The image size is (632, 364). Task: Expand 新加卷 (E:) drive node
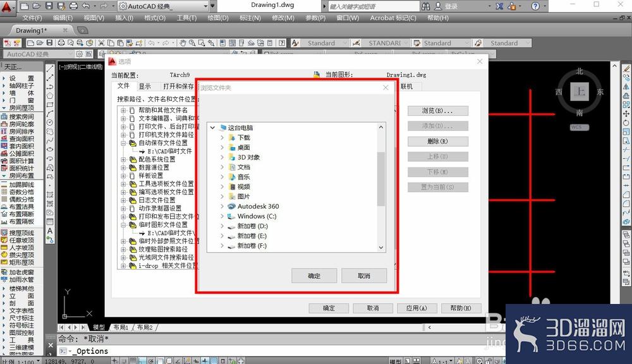222,236
